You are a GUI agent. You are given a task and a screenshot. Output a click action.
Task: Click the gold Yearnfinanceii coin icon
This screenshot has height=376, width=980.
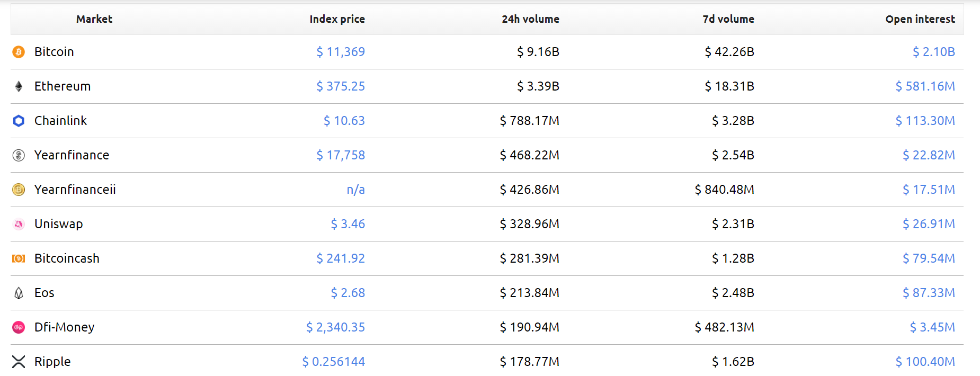click(x=19, y=190)
